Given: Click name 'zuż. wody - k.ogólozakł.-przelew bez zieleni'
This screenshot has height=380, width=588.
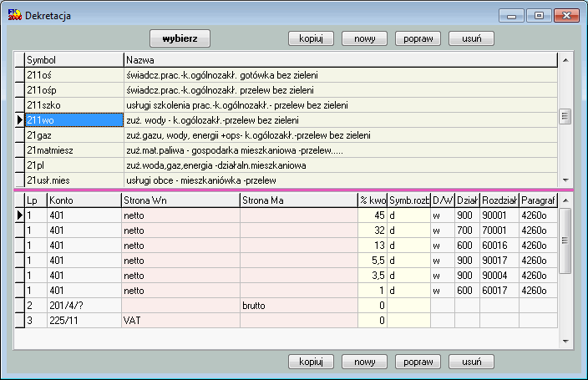Looking at the screenshot, I should [x=212, y=120].
